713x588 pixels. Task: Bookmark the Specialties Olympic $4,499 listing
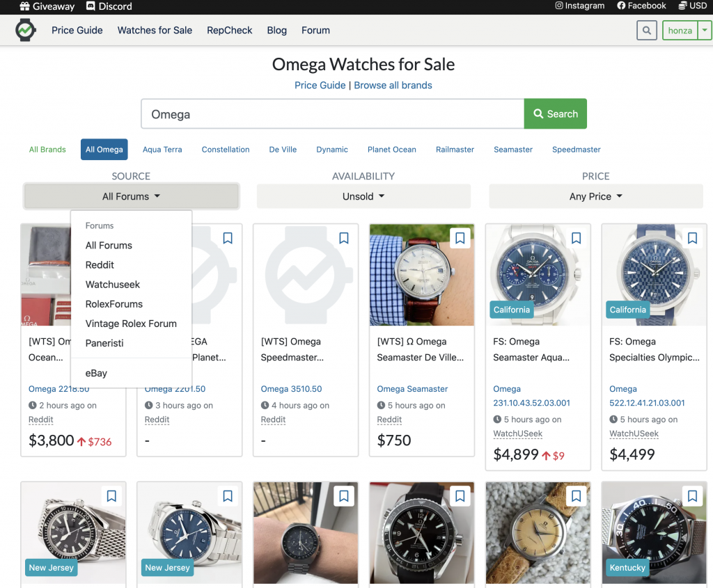(692, 238)
